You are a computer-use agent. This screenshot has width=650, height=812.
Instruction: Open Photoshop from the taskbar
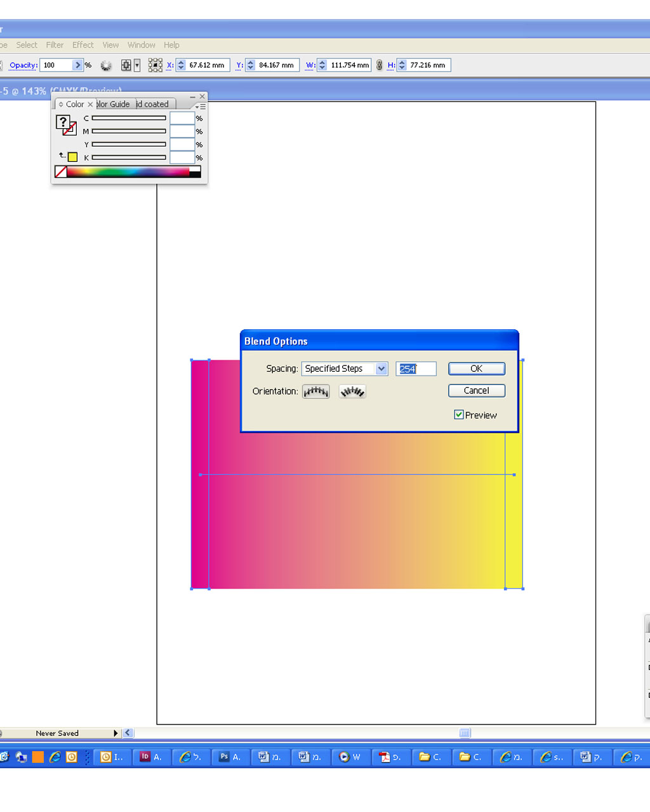tap(230, 757)
